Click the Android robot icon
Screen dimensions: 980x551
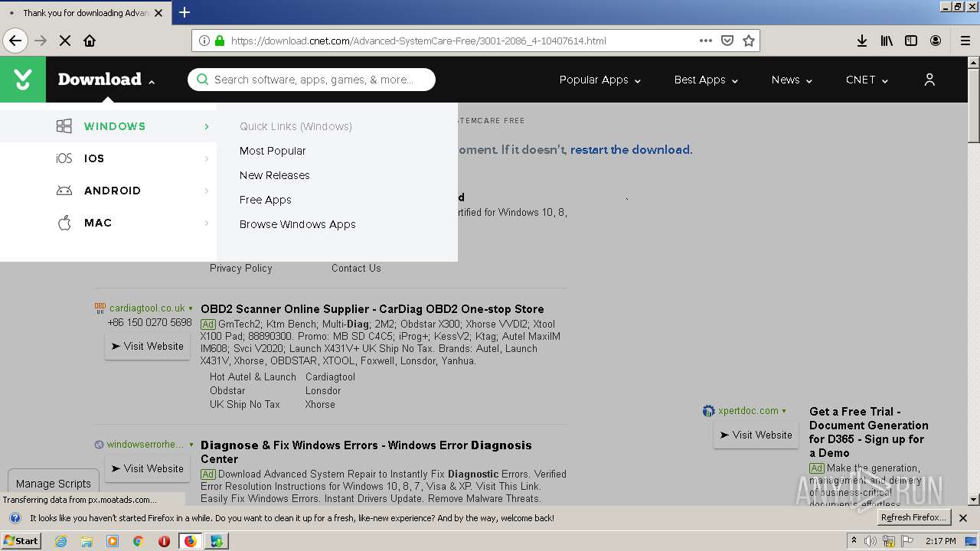[x=64, y=191]
